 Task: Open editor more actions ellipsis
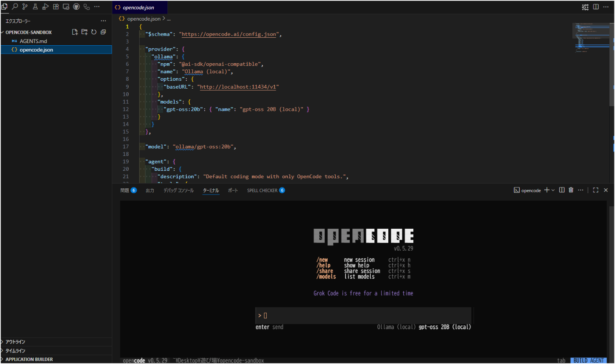pos(606,7)
